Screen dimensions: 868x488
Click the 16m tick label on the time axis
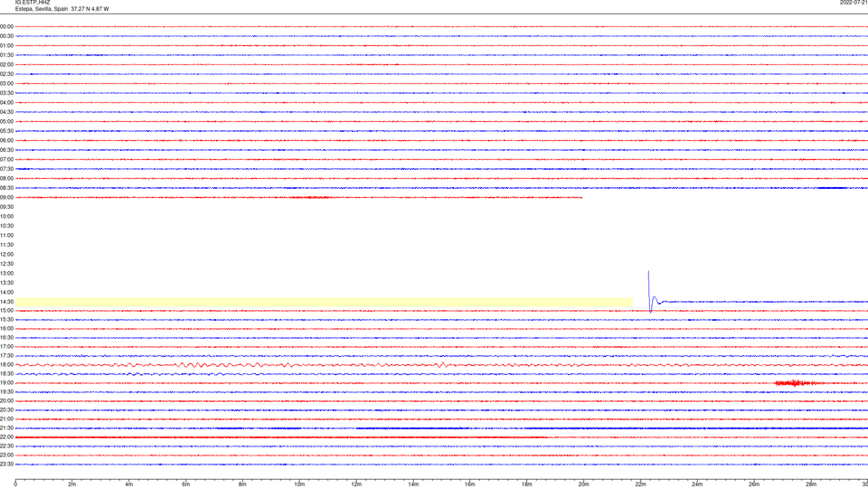pos(470,484)
